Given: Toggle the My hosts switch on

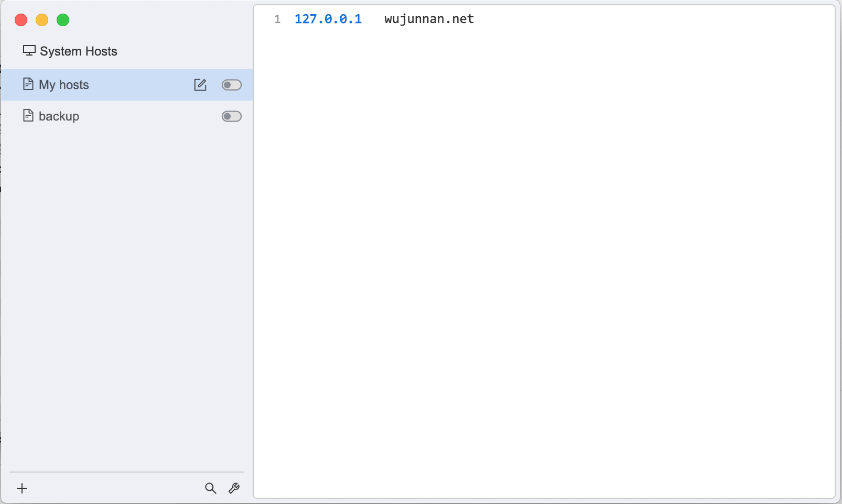Looking at the screenshot, I should coord(232,85).
